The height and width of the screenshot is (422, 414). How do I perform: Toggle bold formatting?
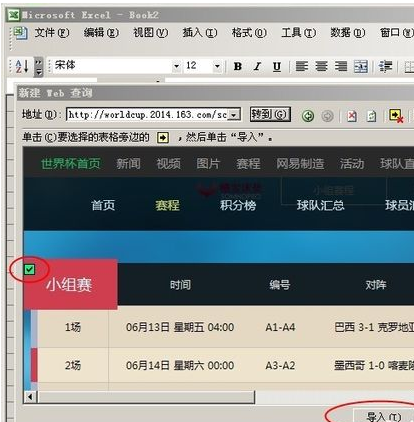coord(238,66)
